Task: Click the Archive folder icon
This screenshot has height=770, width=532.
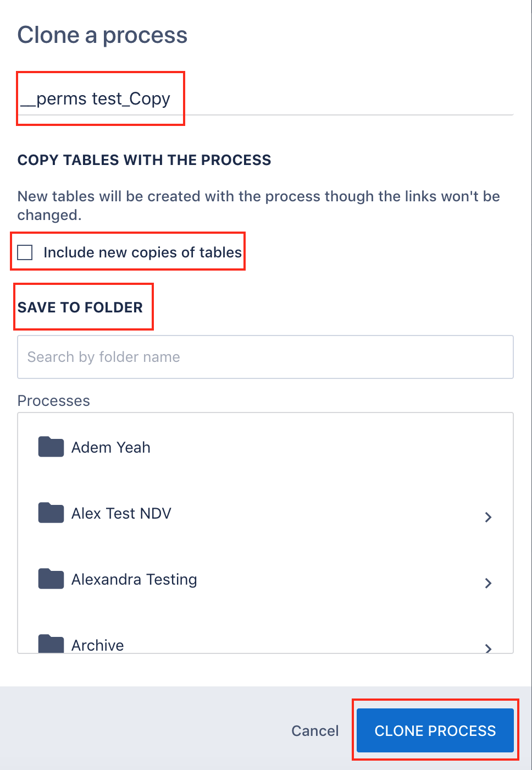Action: (x=51, y=645)
